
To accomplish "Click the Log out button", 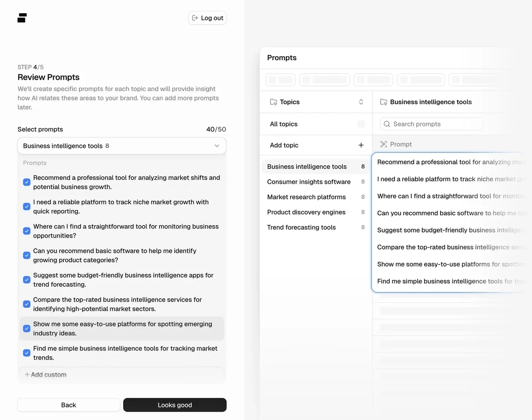I will pyautogui.click(x=207, y=18).
